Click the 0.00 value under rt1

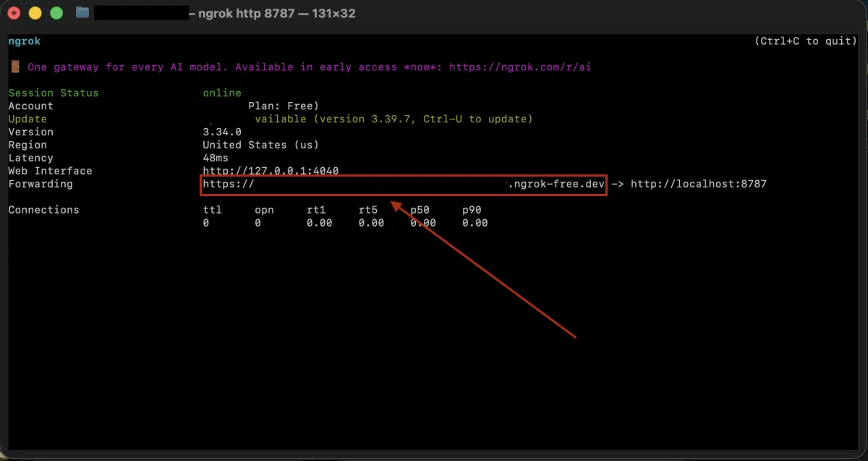tap(319, 223)
